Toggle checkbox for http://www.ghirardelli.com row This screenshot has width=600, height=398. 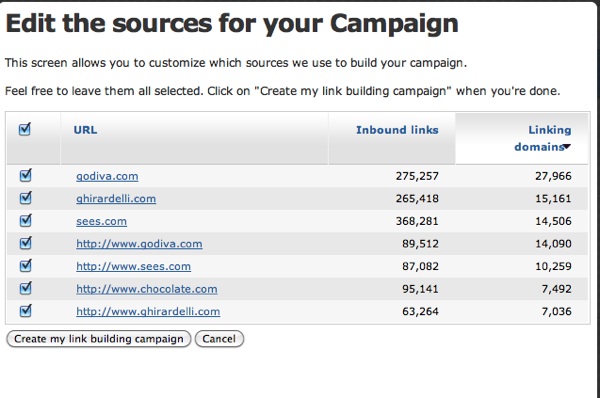[x=26, y=311]
